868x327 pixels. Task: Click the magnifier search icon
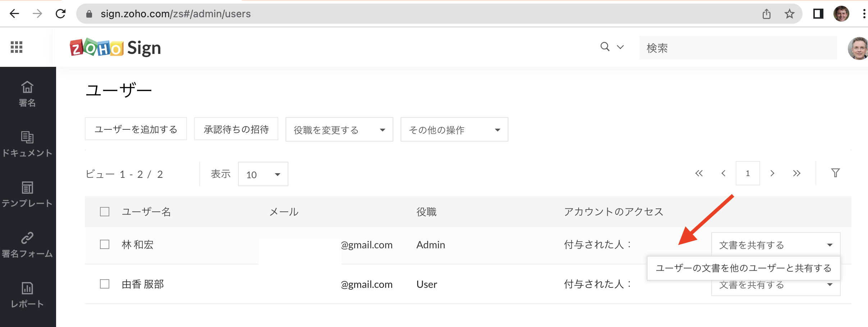pos(605,47)
